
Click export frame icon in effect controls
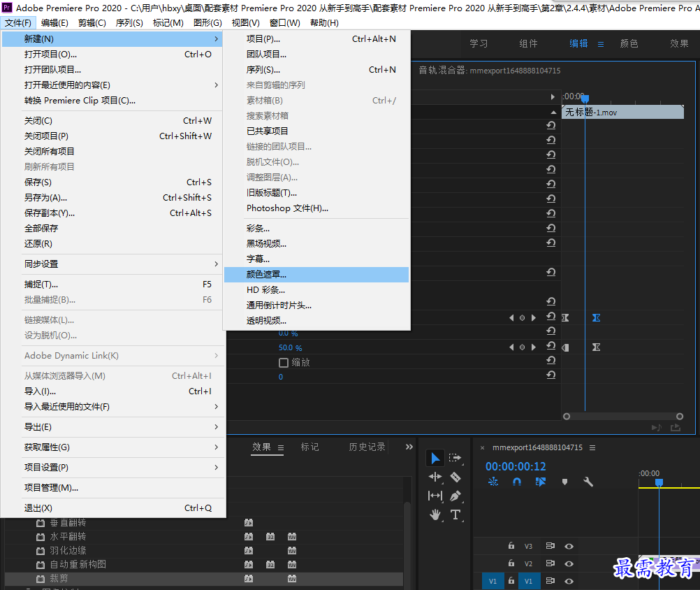tap(676, 427)
